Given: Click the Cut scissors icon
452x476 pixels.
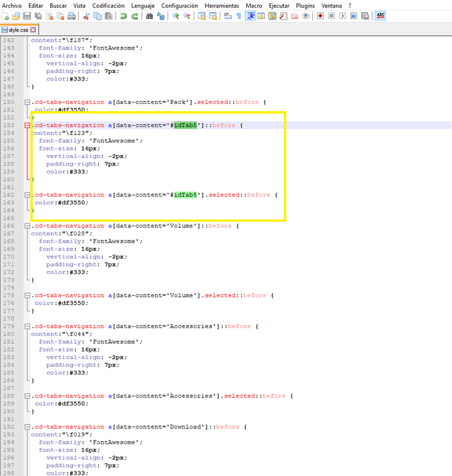Looking at the screenshot, I should pos(86,16).
